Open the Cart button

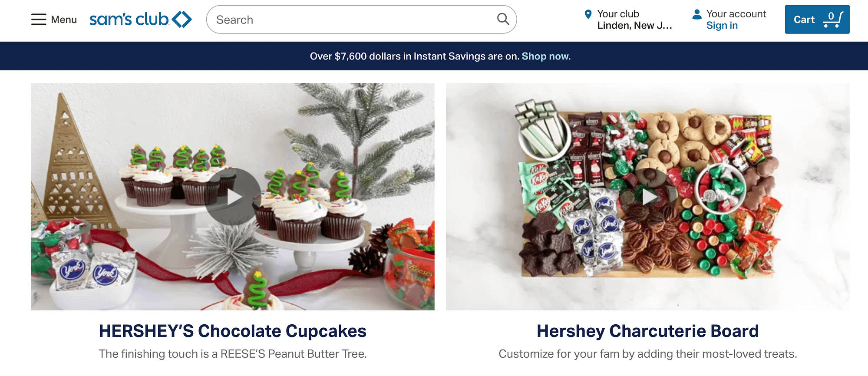point(817,20)
